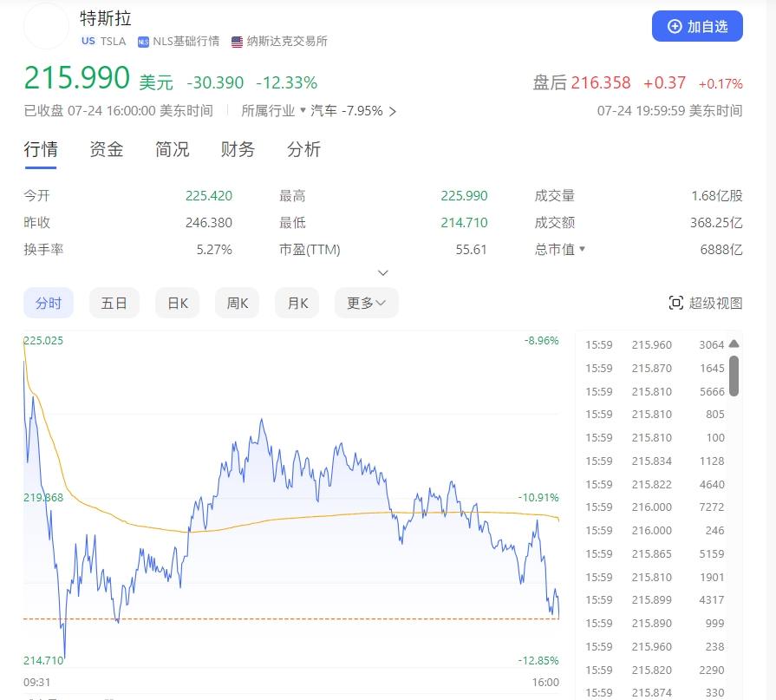Click the trade row priced 215.834

[x=655, y=461]
